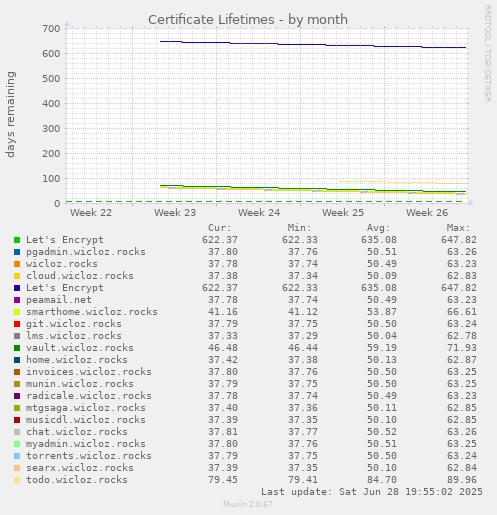Click the 'todo.wicloz.rocks' legend label

tap(77, 480)
